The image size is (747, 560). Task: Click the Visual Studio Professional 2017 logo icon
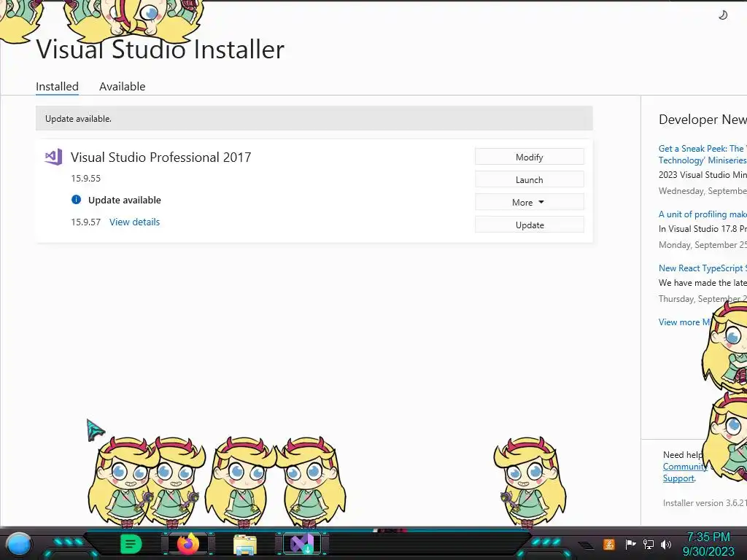(x=53, y=157)
